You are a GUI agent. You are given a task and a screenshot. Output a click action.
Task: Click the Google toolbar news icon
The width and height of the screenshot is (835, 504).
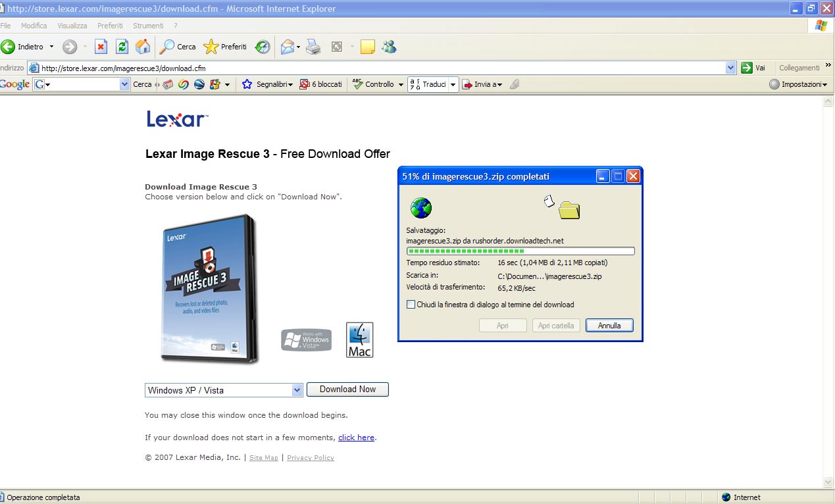tap(168, 84)
